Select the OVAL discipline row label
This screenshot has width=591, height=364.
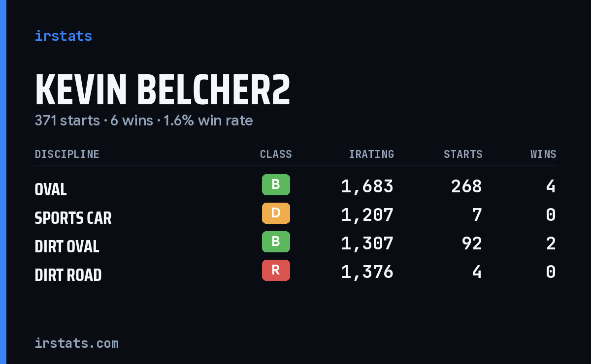(51, 189)
